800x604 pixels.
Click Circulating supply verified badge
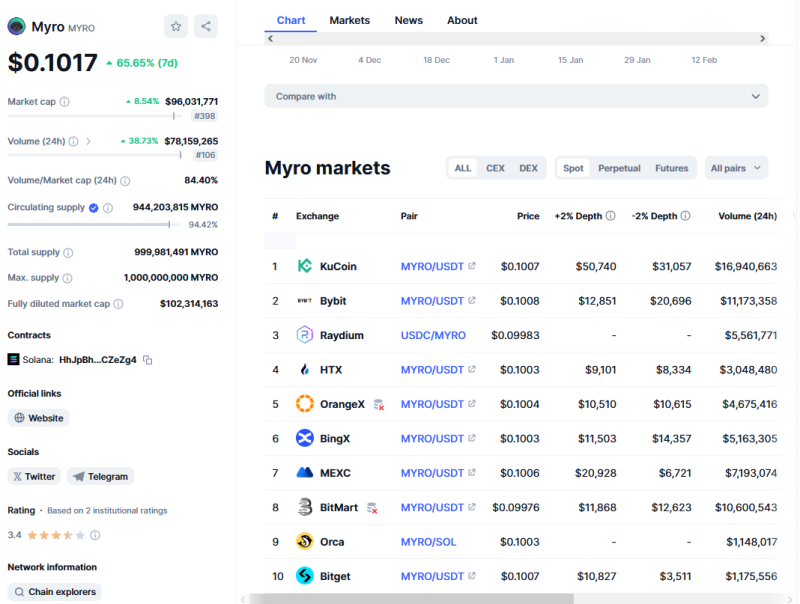[x=93, y=208]
